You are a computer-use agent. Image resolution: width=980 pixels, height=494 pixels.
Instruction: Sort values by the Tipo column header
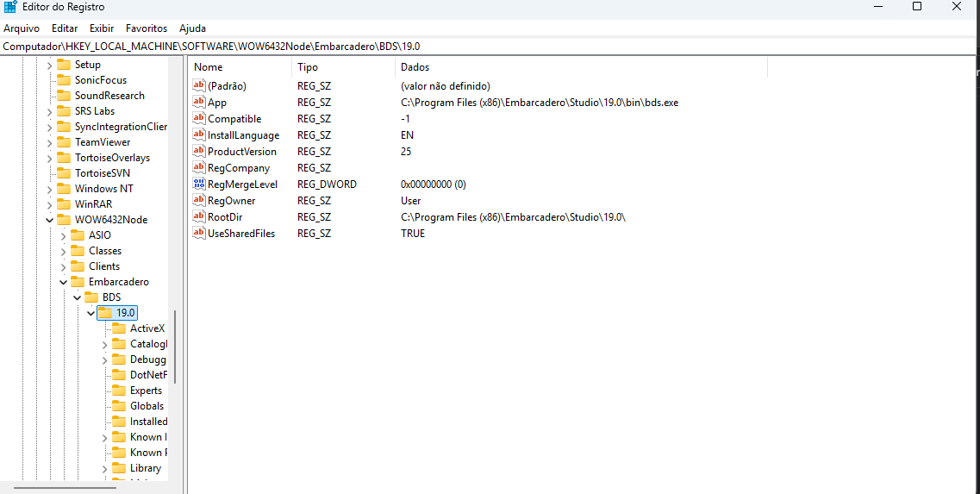[x=343, y=67]
